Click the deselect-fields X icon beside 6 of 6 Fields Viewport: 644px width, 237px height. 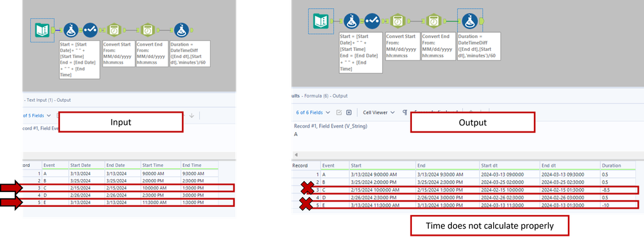pyautogui.click(x=349, y=112)
